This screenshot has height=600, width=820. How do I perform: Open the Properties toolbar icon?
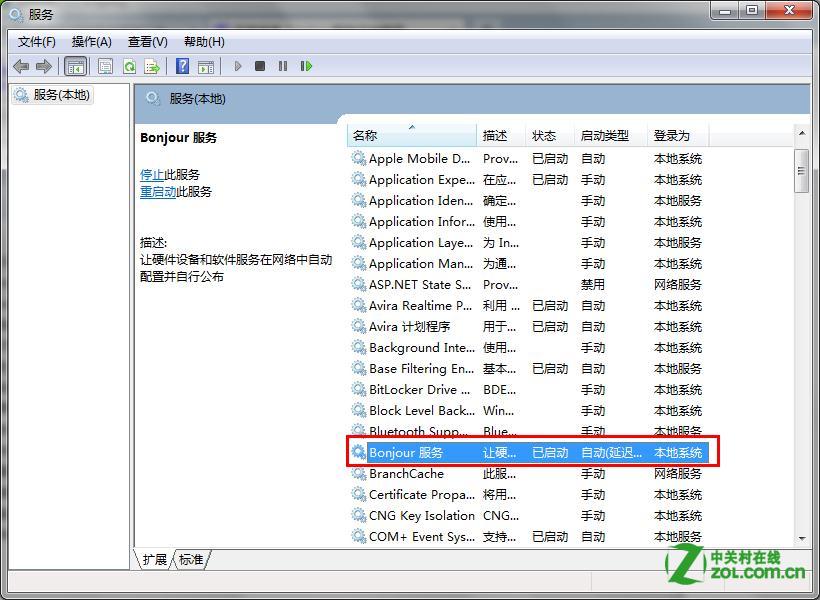click(106, 66)
